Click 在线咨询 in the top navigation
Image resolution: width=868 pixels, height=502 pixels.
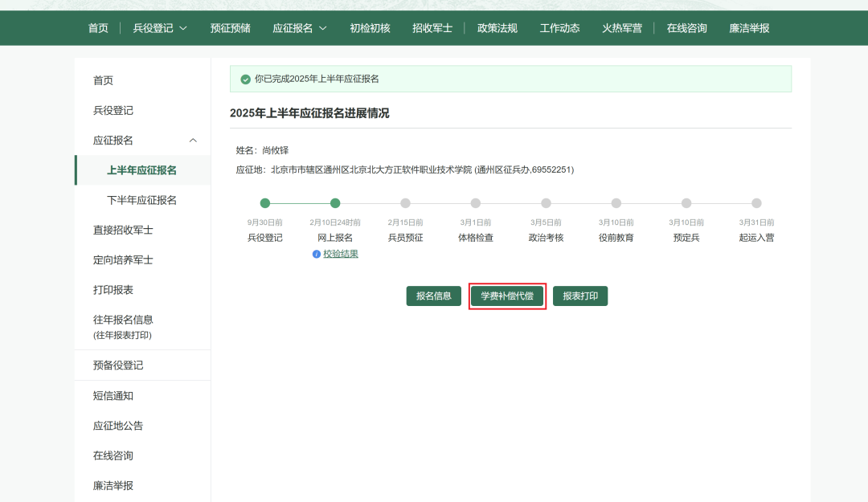point(686,28)
